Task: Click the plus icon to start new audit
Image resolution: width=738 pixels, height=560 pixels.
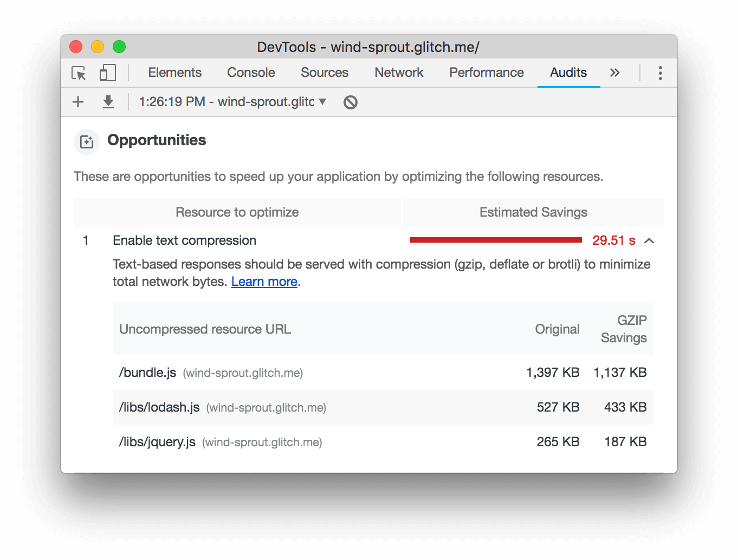Action: (x=77, y=102)
